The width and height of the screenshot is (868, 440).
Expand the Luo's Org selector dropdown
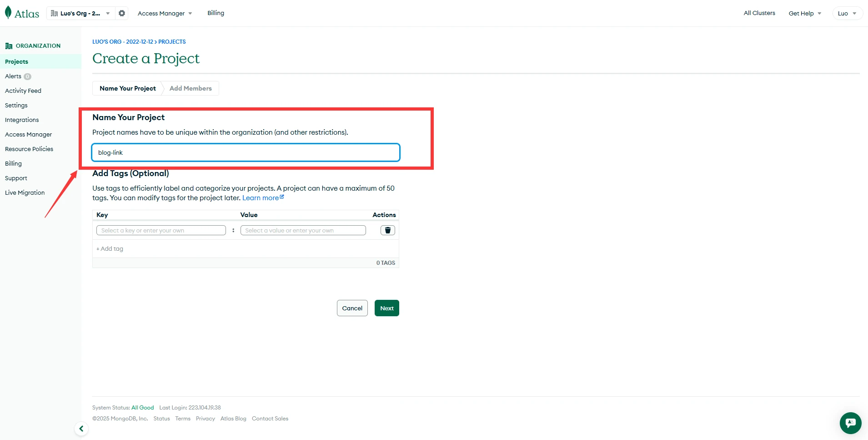click(80, 13)
